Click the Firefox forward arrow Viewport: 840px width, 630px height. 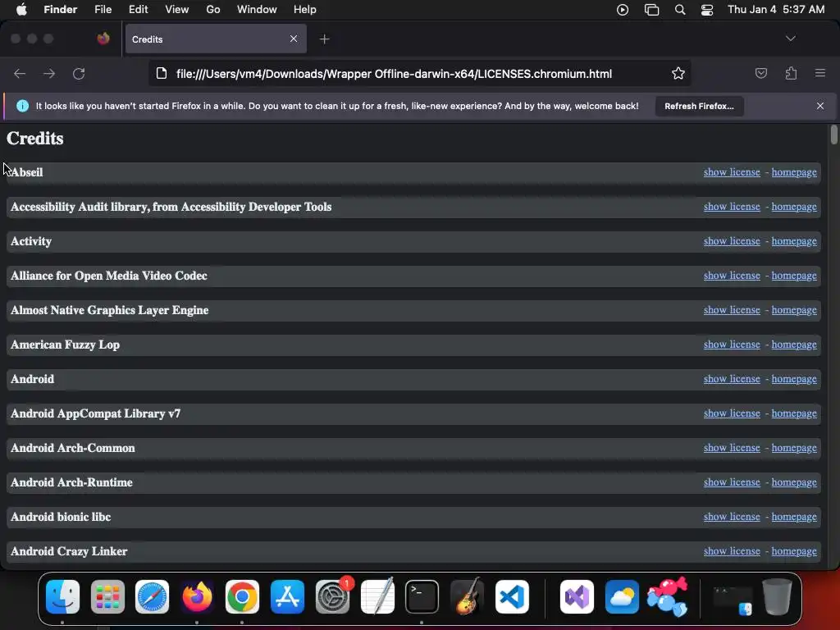[x=49, y=73]
